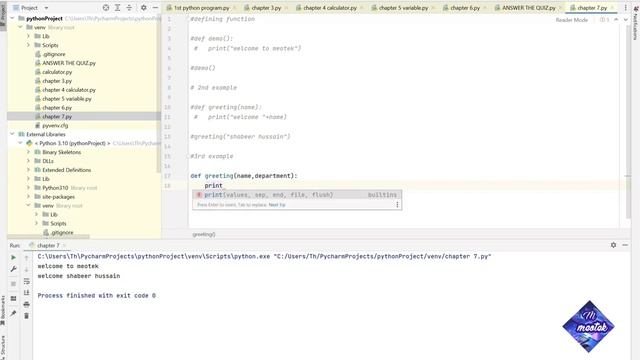Image resolution: width=640 pixels, height=360 pixels.
Task: Collapse all in the Project panel
Action: (x=129, y=8)
